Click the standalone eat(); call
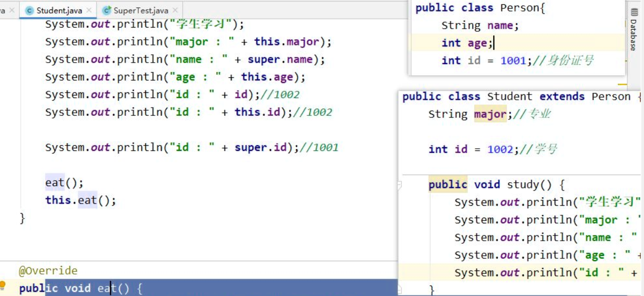The height and width of the screenshot is (296, 644). point(64,183)
